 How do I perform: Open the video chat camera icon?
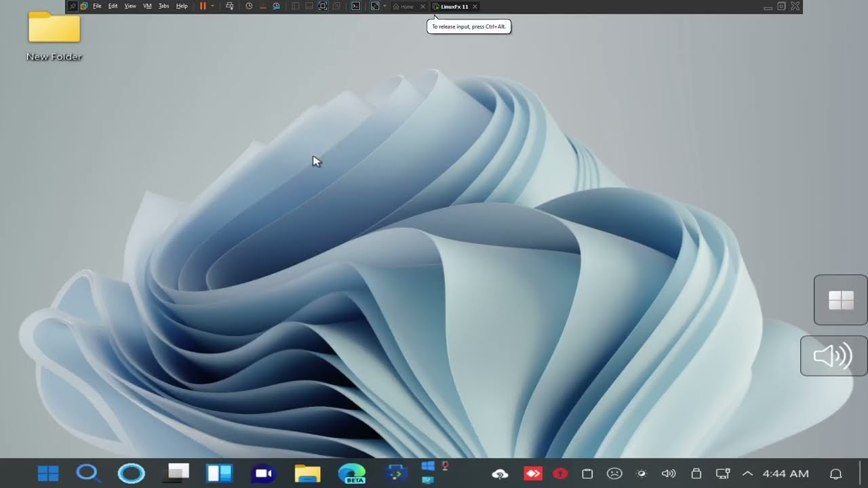click(263, 473)
